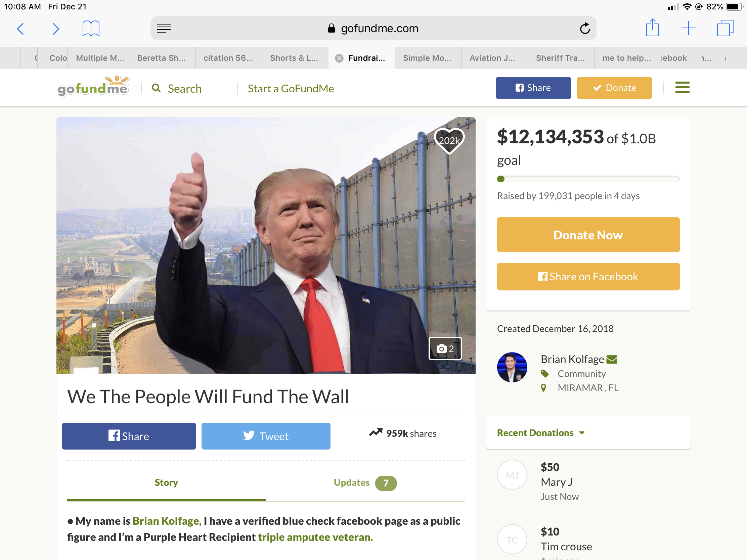This screenshot has width=747, height=560.
Task: Open the green hamburger menu
Action: pos(682,88)
